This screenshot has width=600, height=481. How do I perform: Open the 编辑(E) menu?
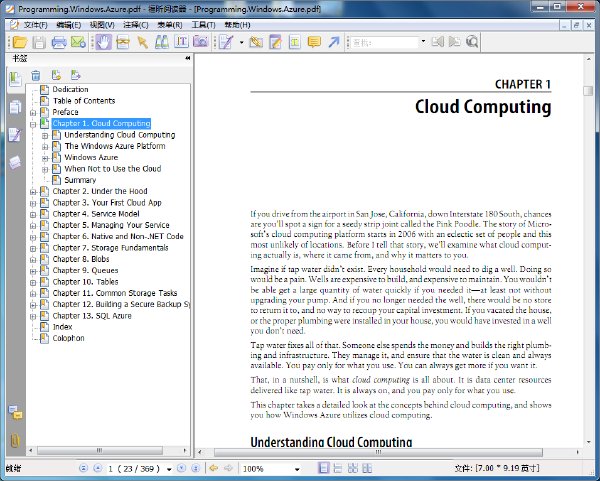[68, 25]
